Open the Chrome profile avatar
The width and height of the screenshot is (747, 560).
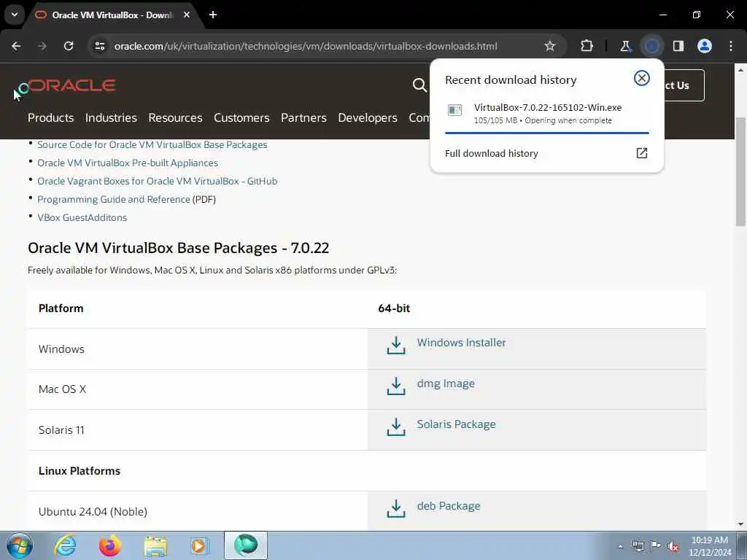point(705,46)
